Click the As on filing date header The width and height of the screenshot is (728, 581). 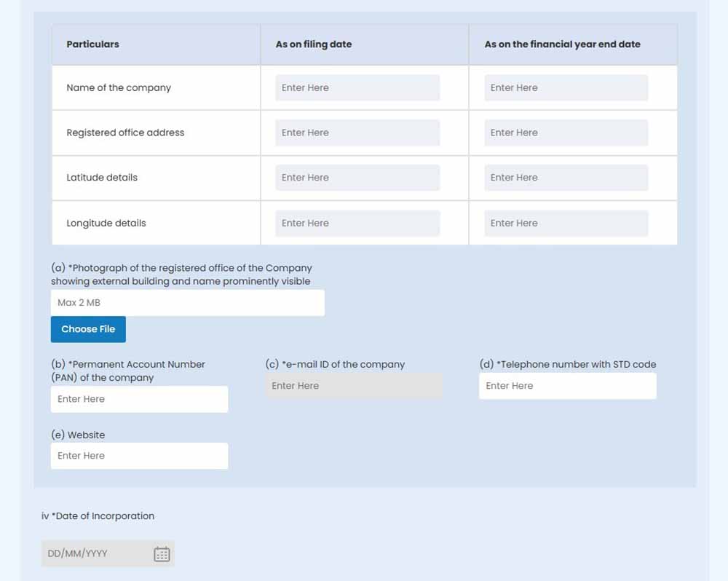[313, 44]
